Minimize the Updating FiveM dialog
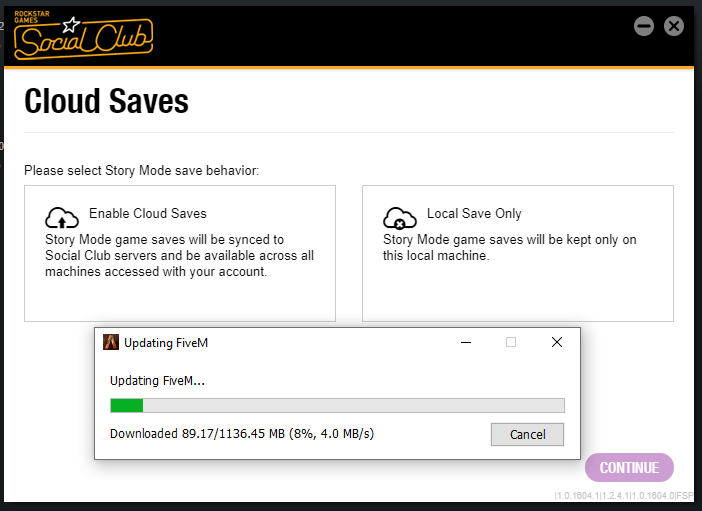The width and height of the screenshot is (702, 511). tap(466, 342)
